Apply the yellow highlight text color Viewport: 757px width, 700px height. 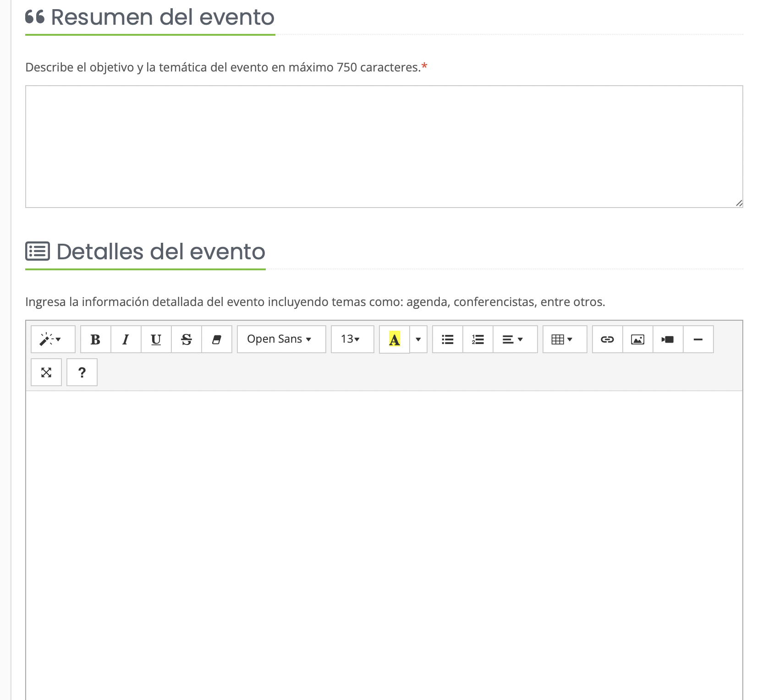click(x=394, y=339)
